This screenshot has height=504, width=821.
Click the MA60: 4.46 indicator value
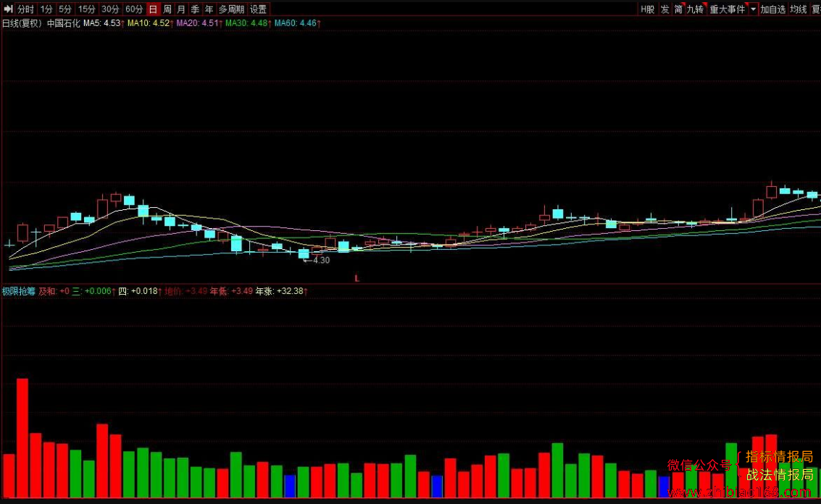[297, 23]
